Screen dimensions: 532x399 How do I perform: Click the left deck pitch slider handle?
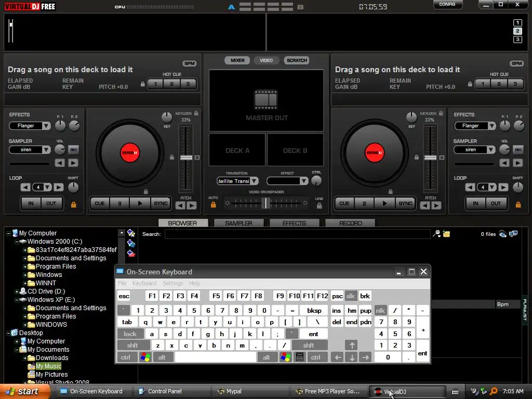(186, 158)
